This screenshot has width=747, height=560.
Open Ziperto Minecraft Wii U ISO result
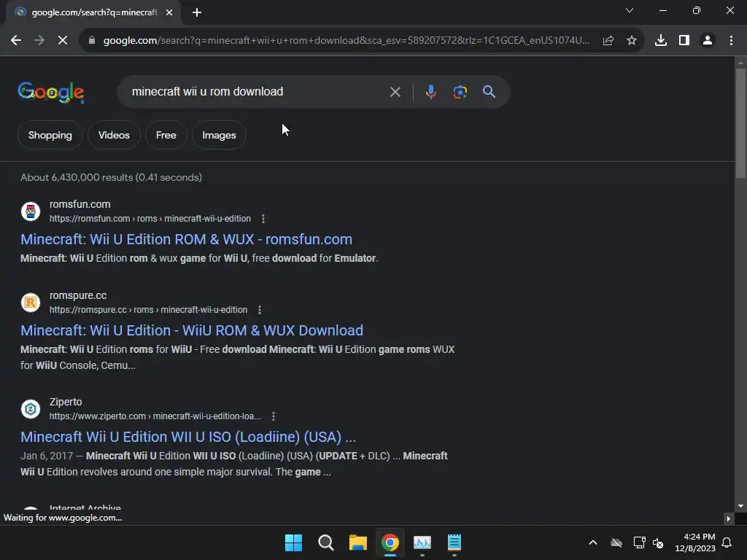pos(188,437)
